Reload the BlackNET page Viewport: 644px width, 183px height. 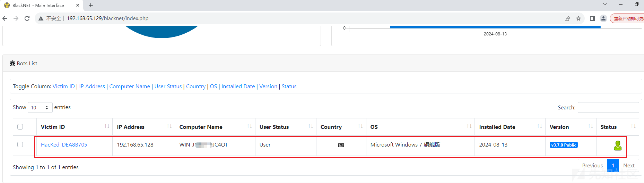(x=27, y=18)
